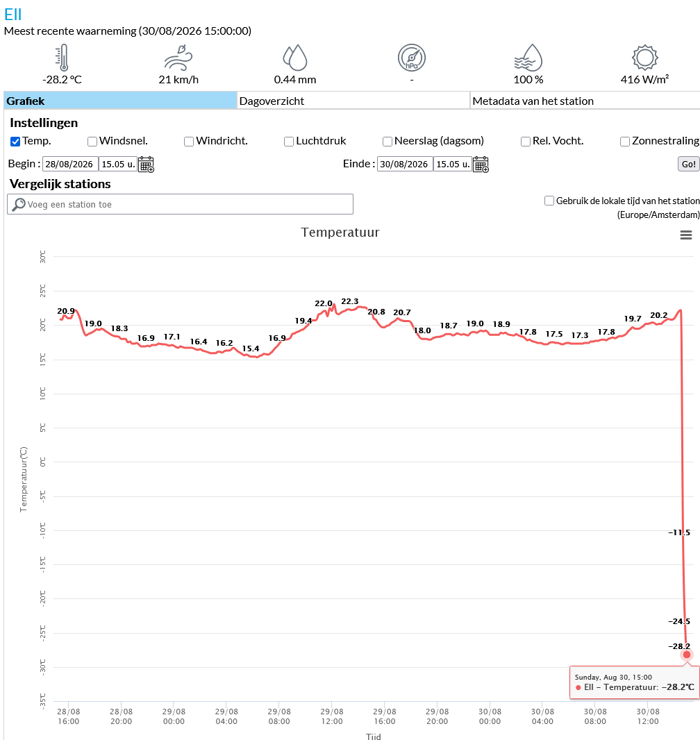Click the Ell station title link
The height and width of the screenshot is (740, 700).
coord(12,15)
